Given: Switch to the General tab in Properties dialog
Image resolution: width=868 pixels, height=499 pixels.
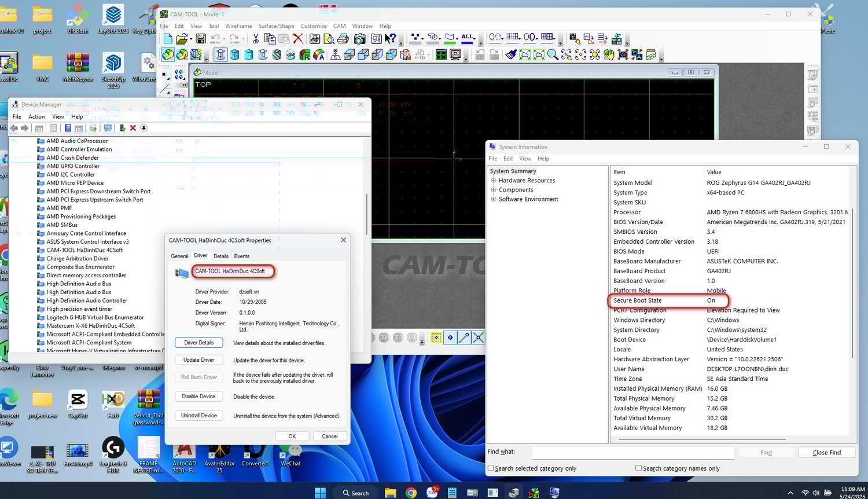Looking at the screenshot, I should 179,256.
